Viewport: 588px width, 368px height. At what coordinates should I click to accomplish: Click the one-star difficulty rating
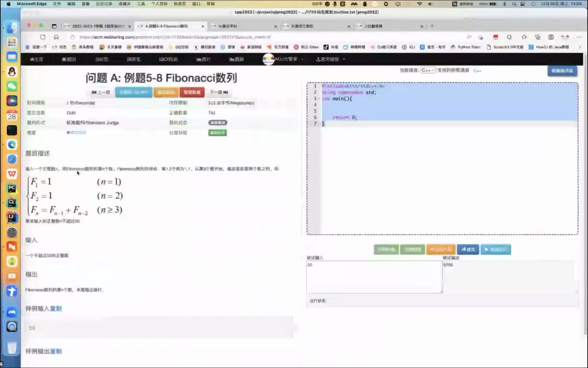76,133
